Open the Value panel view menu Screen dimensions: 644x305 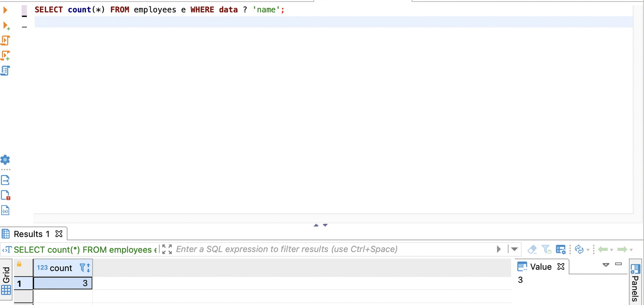click(606, 264)
